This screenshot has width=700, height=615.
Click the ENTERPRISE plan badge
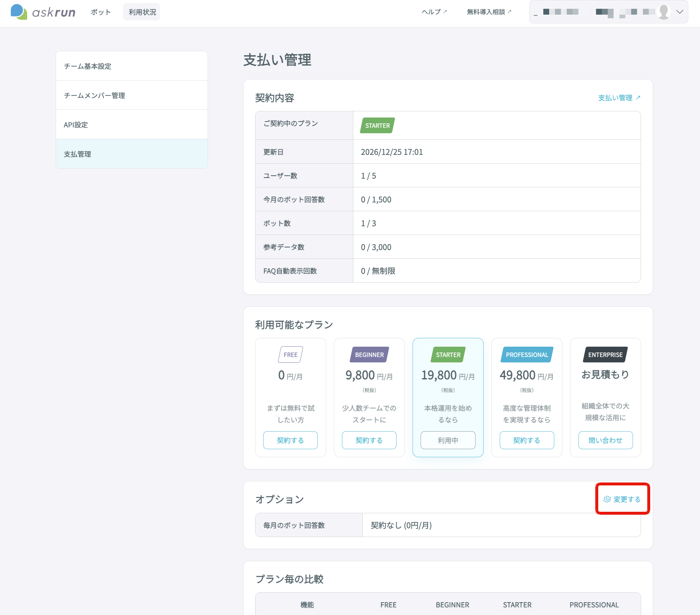(605, 355)
